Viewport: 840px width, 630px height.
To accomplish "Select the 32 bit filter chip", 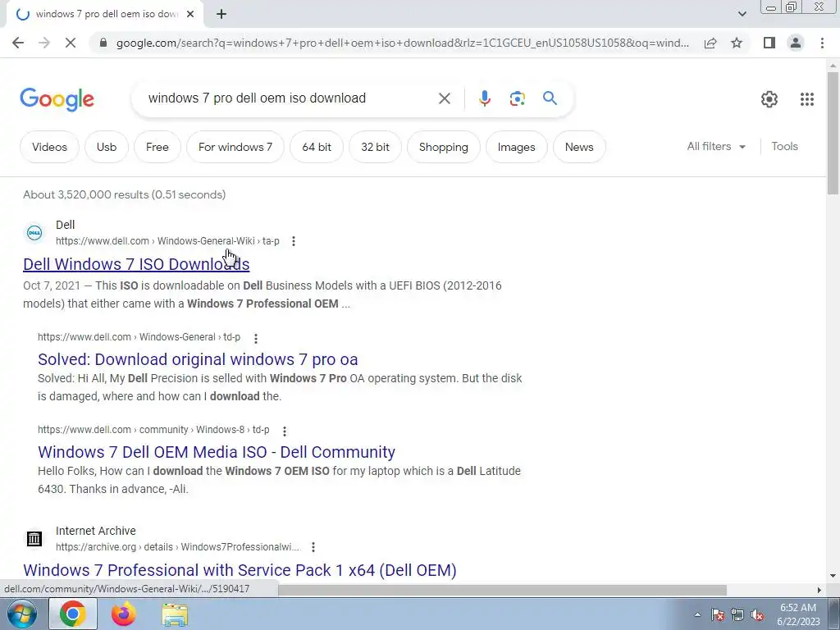I will tap(375, 147).
